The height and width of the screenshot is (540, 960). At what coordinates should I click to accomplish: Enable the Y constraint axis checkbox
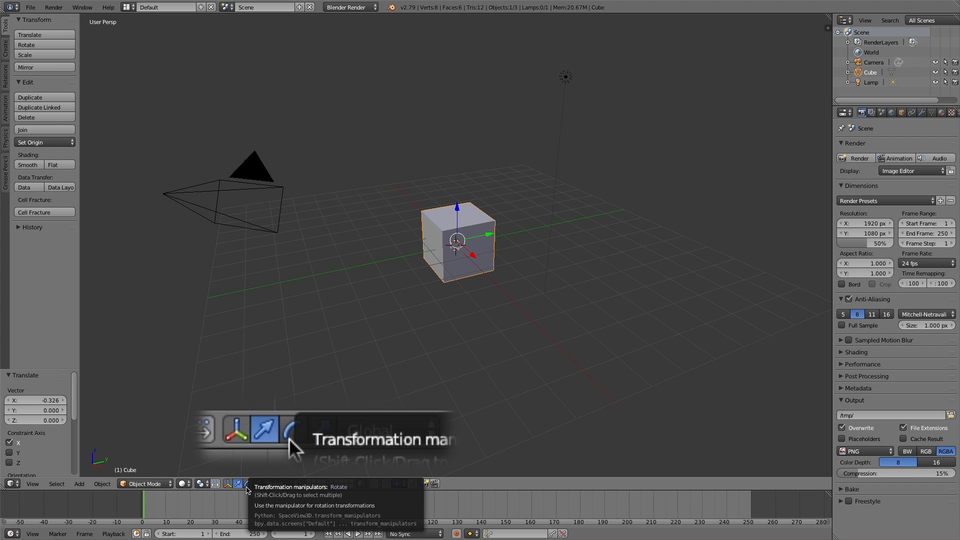(x=9, y=452)
